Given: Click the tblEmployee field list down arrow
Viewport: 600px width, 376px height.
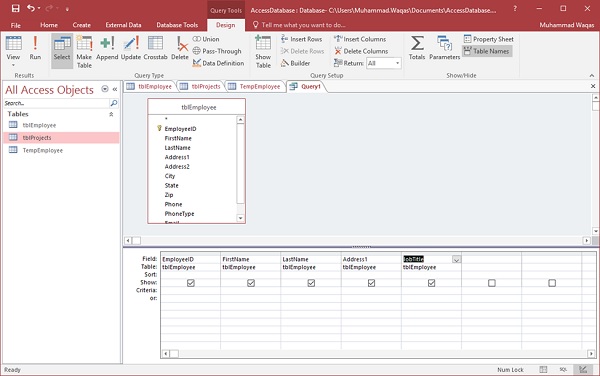Looking at the screenshot, I should [x=240, y=218].
